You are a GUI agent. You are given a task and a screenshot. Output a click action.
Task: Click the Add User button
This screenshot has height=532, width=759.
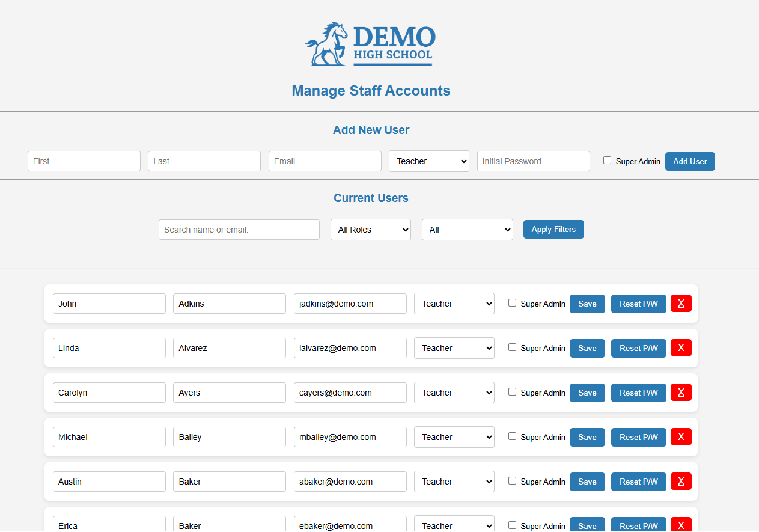pos(689,161)
